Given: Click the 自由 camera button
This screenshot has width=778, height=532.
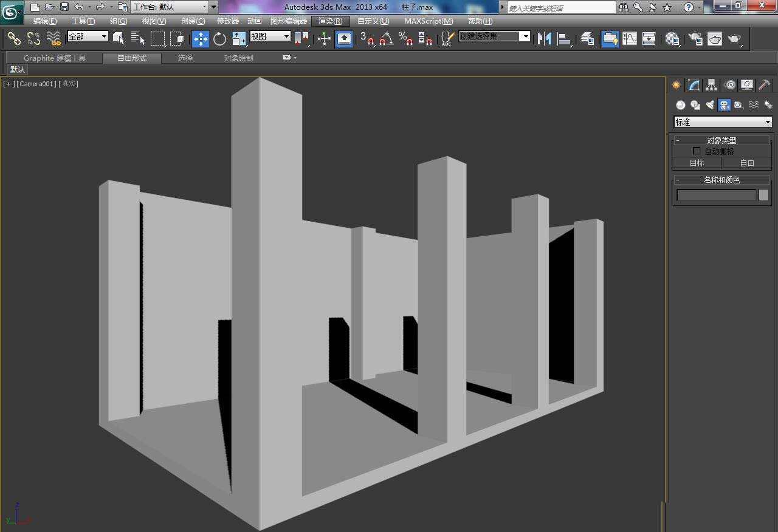Looking at the screenshot, I should pyautogui.click(x=747, y=163).
